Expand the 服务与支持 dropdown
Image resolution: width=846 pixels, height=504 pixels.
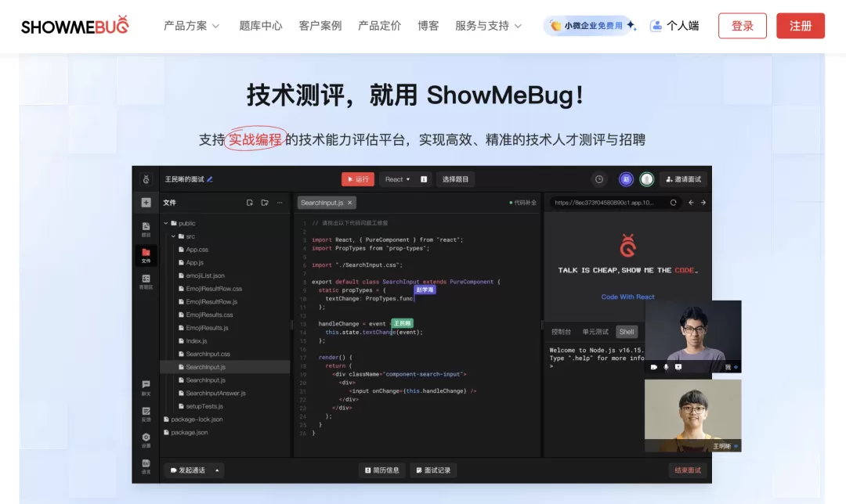[488, 26]
